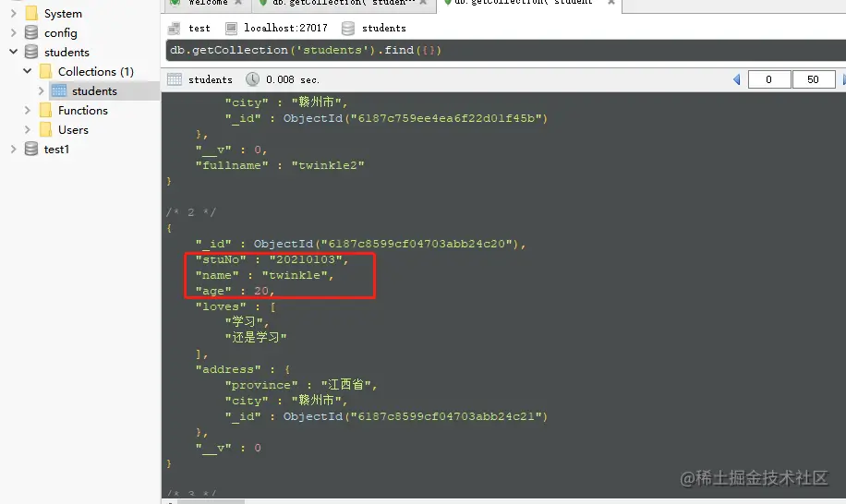Screen dimensions: 846x504
Task: Expand the config database node
Action: 14,32
